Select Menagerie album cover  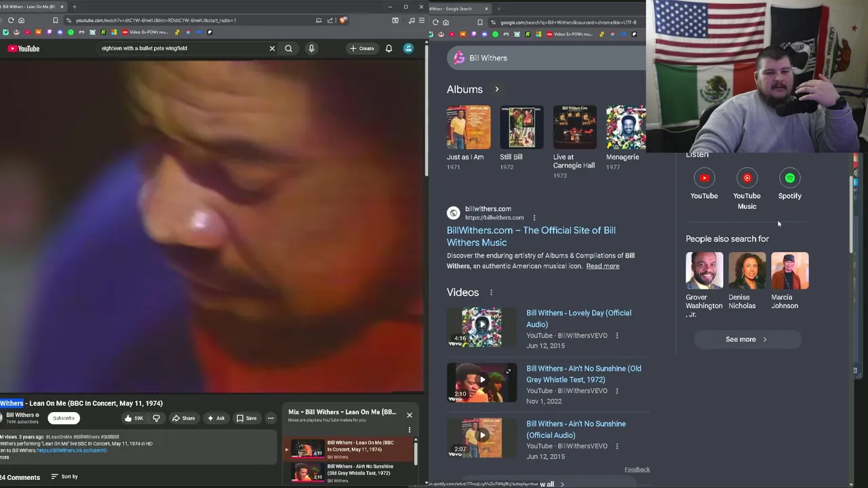pos(626,127)
